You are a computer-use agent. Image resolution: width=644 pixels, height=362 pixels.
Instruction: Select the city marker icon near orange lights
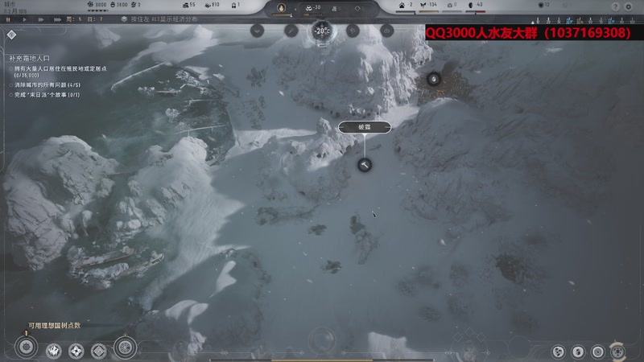coord(434,79)
